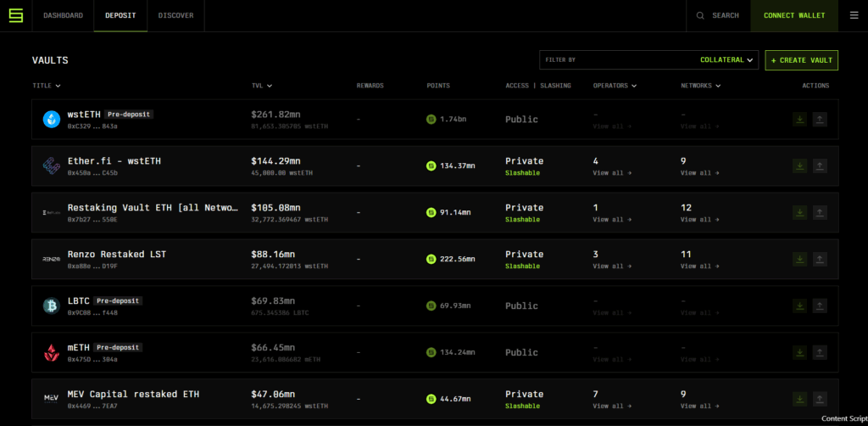Viewport: 868px width, 426px height.
Task: Click the mETH vault token icon
Action: (52, 352)
